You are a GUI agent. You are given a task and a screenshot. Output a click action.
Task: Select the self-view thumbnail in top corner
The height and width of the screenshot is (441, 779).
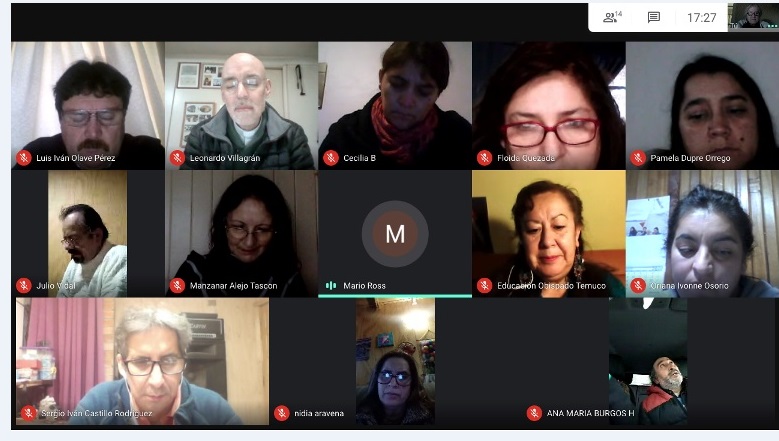tap(753, 16)
